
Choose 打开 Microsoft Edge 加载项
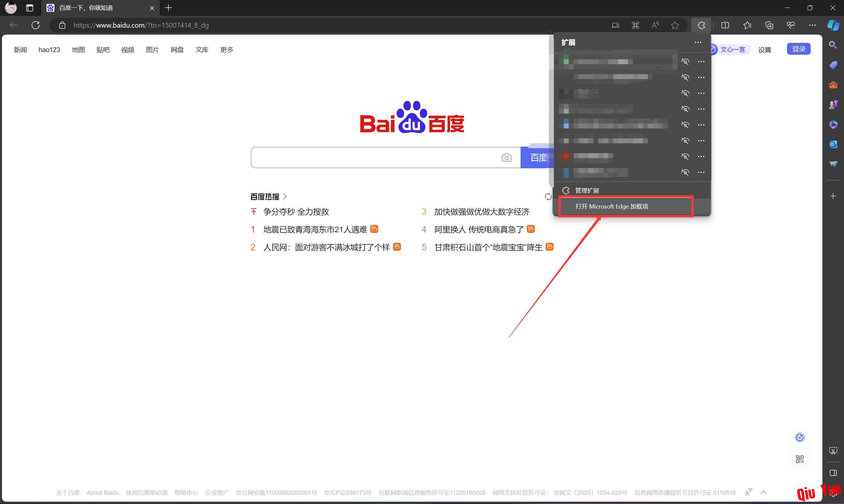(632, 207)
